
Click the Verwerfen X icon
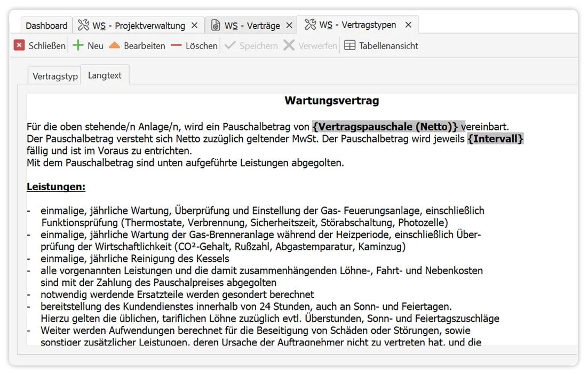click(289, 46)
